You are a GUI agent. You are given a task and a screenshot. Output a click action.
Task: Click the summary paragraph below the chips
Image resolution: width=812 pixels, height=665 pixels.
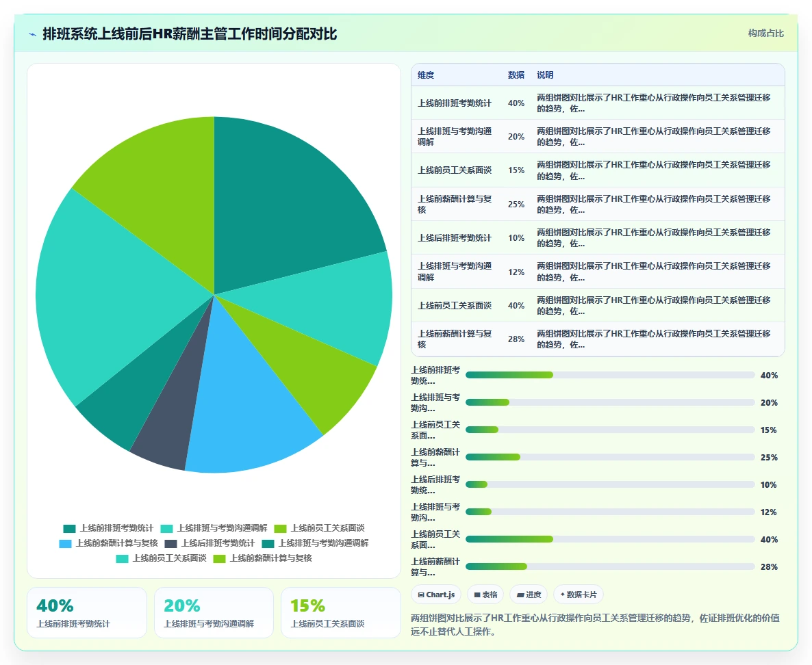point(596,625)
